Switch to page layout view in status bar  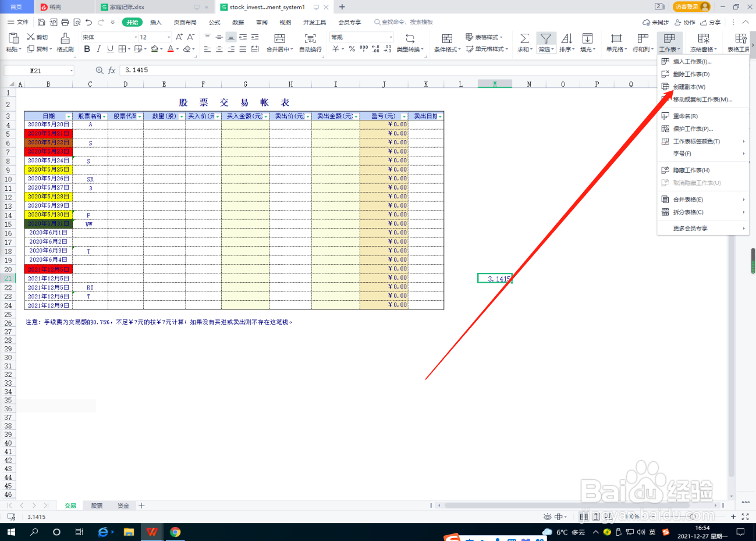pos(596,517)
